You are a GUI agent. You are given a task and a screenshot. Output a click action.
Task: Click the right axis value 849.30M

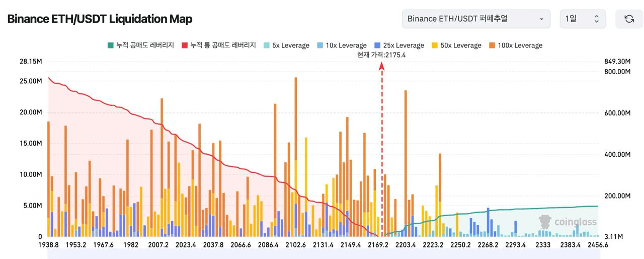pyautogui.click(x=617, y=61)
